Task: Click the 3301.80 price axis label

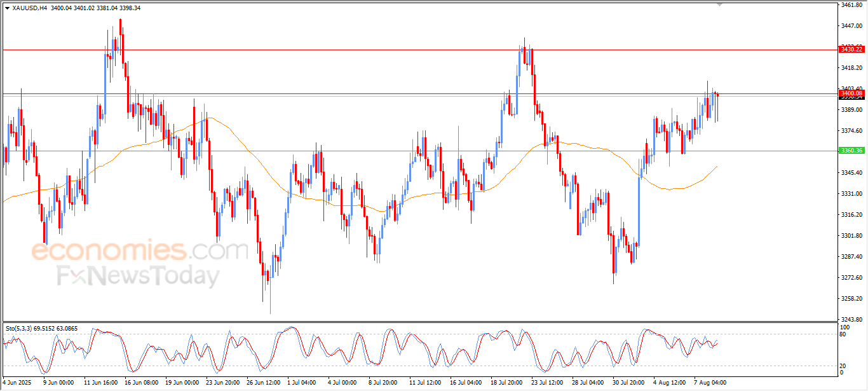Action: click(x=851, y=236)
